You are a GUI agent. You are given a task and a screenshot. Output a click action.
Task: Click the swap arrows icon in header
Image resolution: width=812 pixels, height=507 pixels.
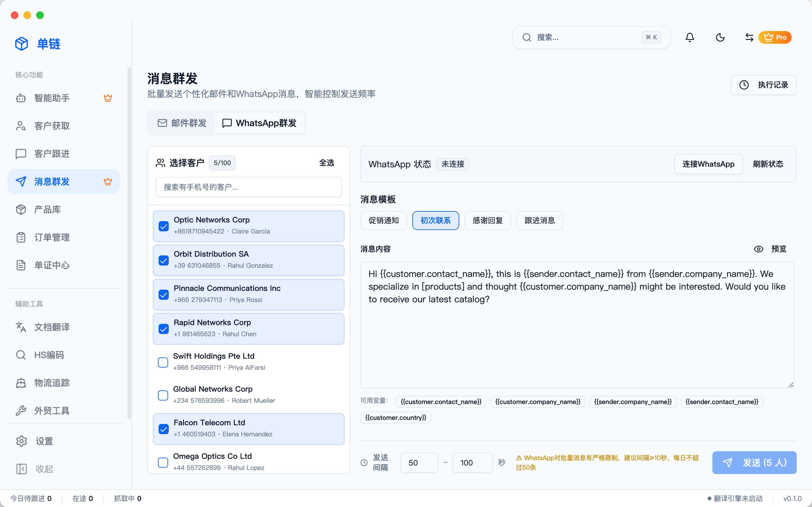pyautogui.click(x=749, y=37)
